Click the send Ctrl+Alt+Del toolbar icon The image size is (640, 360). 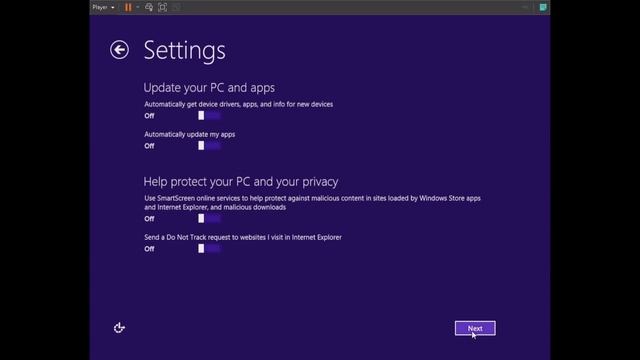[x=149, y=7]
